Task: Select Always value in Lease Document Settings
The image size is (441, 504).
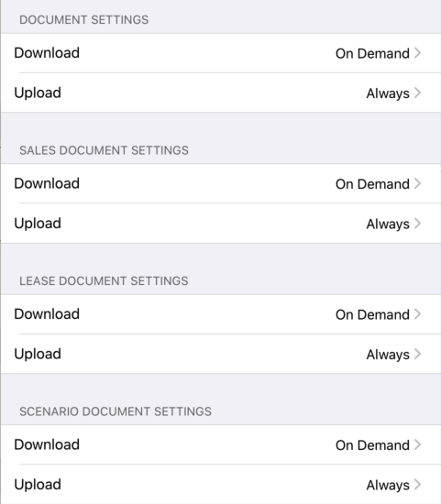Action: click(x=388, y=355)
